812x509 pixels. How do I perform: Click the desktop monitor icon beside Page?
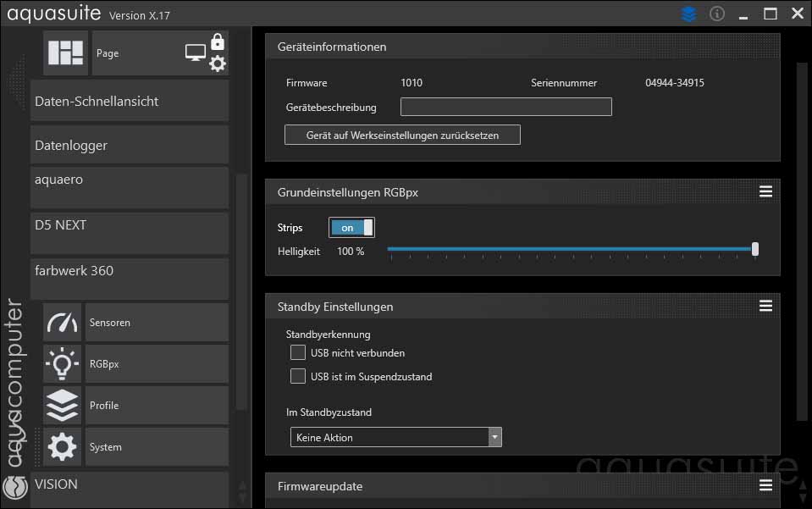[x=196, y=53]
